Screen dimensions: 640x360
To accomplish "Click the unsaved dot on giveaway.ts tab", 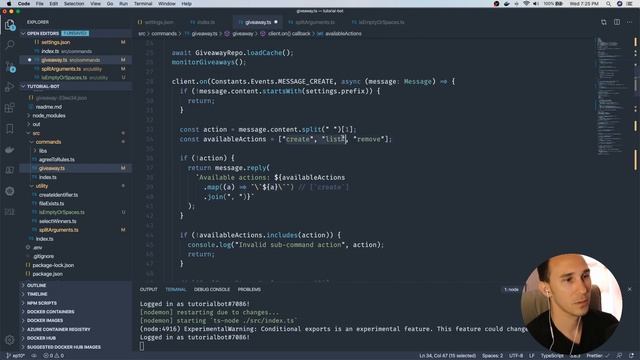I will point(276,22).
